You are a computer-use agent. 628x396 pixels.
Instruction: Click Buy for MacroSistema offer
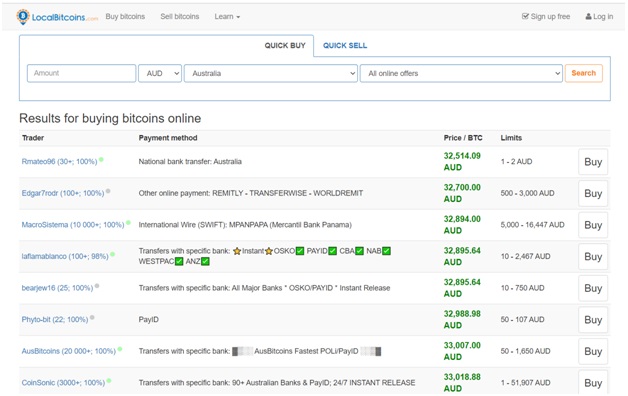[x=593, y=225]
